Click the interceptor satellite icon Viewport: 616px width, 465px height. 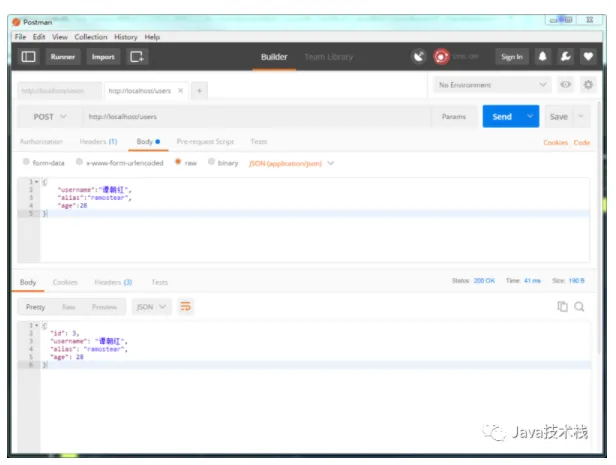point(419,57)
